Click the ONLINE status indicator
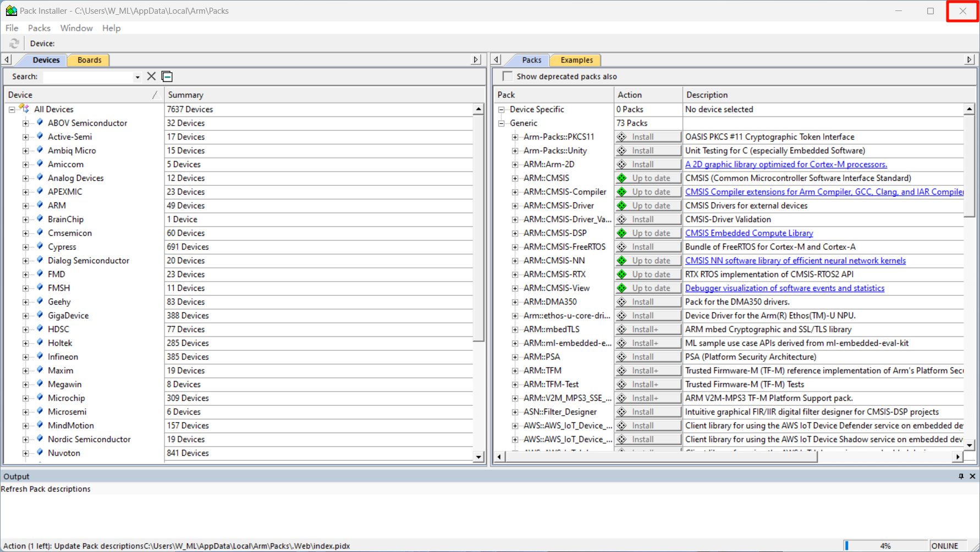This screenshot has height=552, width=980. [945, 545]
